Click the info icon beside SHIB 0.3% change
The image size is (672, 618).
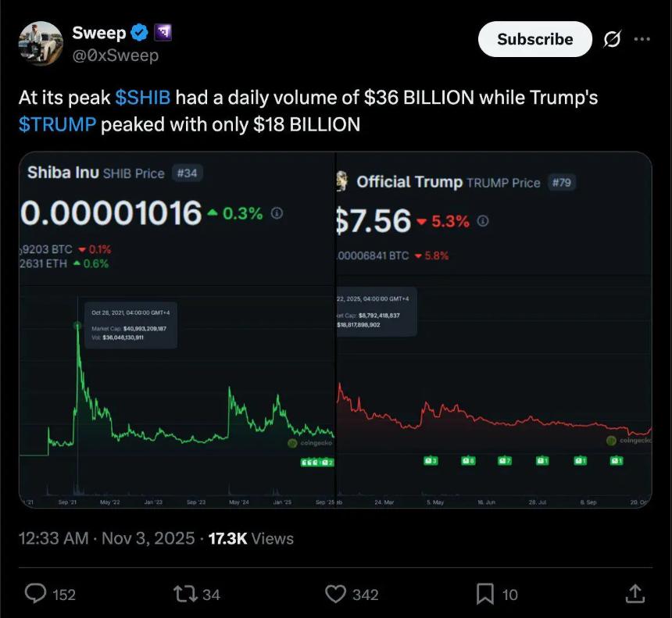point(277,213)
